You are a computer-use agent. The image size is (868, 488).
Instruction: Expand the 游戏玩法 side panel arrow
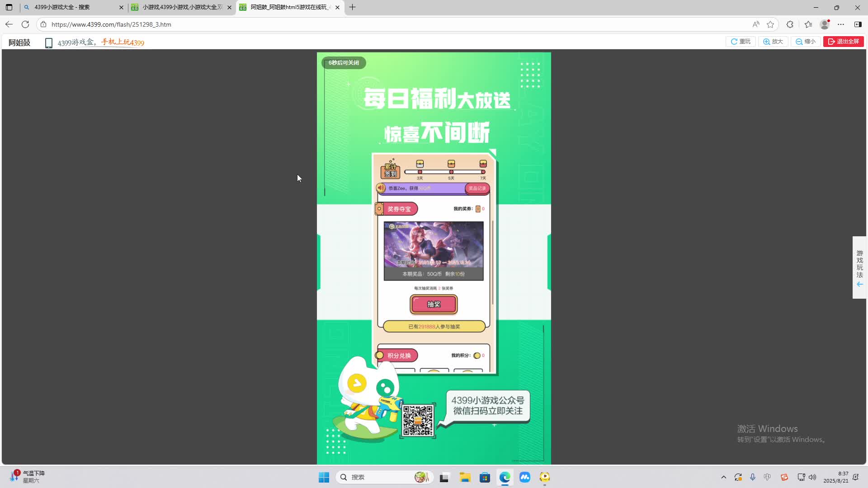[x=859, y=284]
